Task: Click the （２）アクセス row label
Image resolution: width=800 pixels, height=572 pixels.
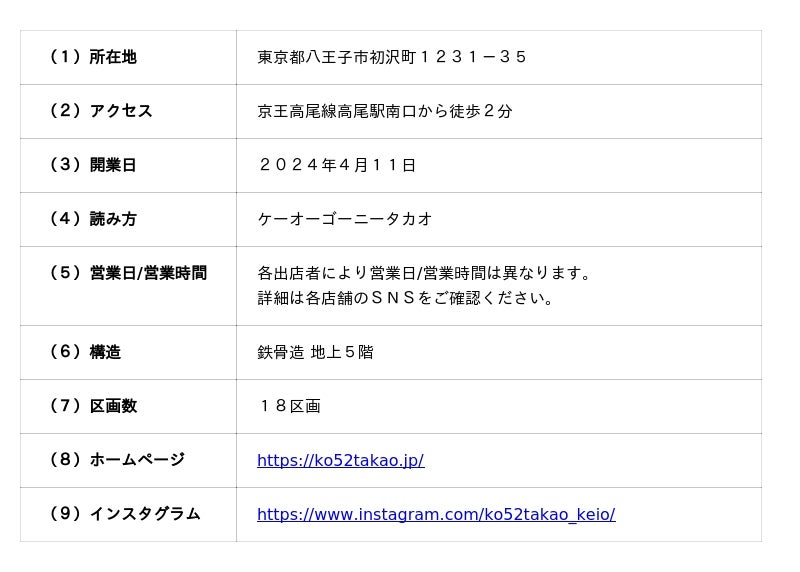Action: tap(101, 111)
